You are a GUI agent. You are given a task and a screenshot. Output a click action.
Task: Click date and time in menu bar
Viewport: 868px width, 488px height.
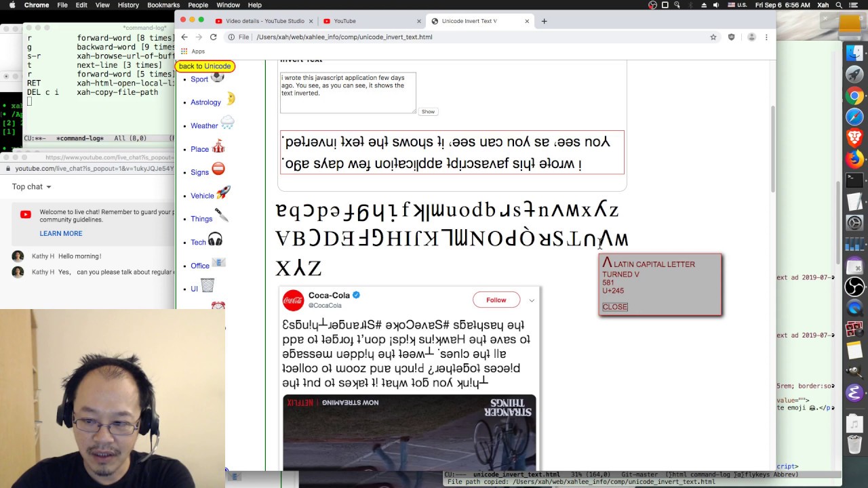(x=782, y=5)
